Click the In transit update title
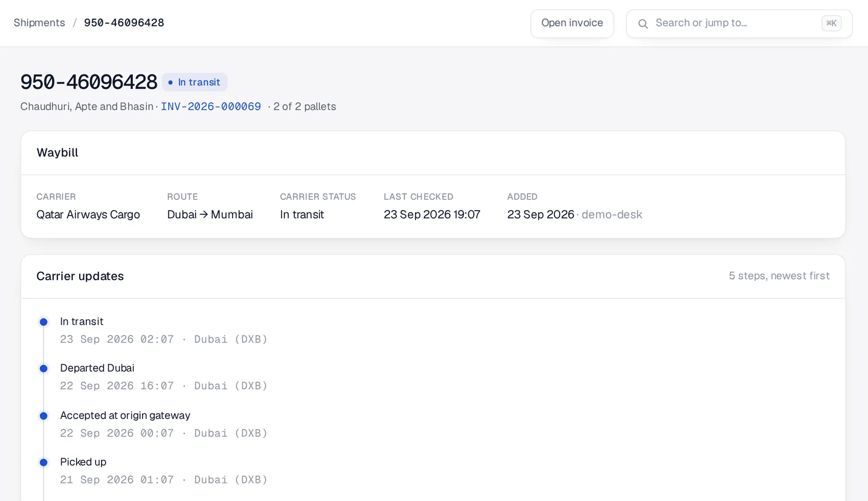868x501 pixels. (82, 321)
